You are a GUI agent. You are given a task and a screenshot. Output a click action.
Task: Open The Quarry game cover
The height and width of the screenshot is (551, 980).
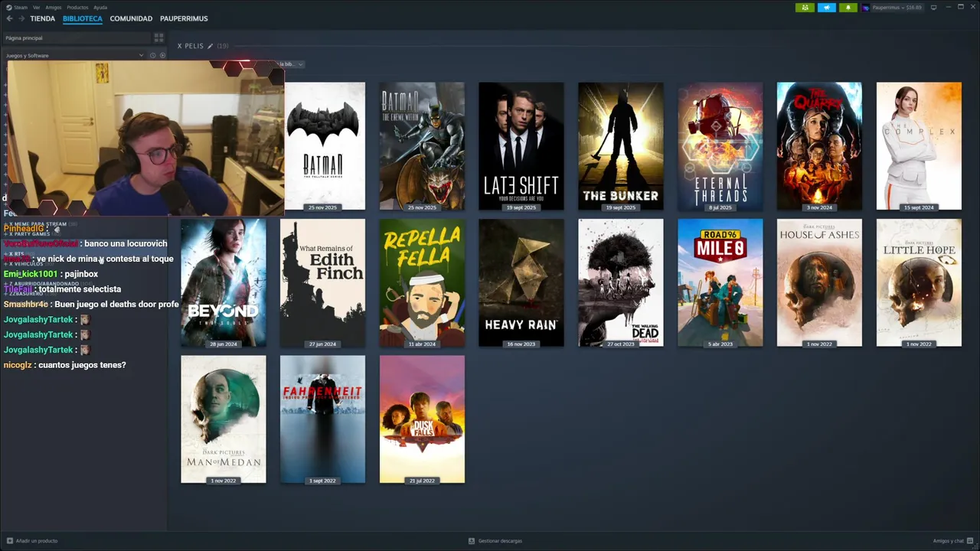(819, 146)
